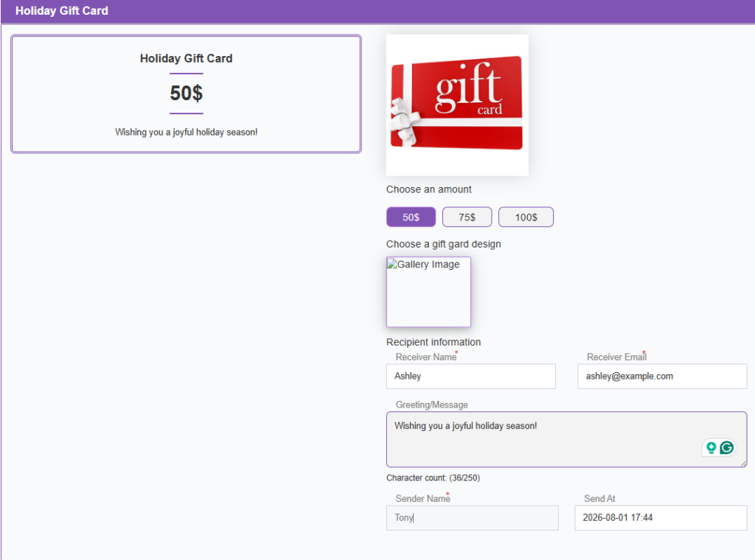Click the 50$ amount in preview card
The height and width of the screenshot is (560, 755).
[187, 93]
